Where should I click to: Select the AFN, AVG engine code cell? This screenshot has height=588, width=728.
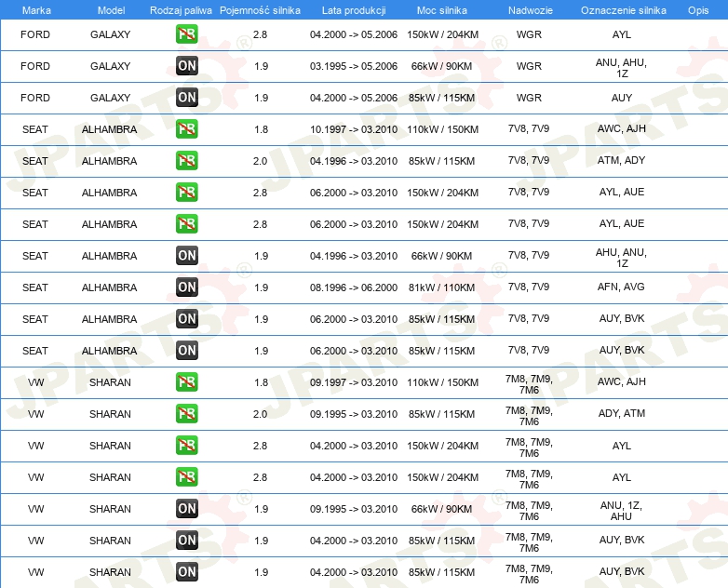[621, 287]
